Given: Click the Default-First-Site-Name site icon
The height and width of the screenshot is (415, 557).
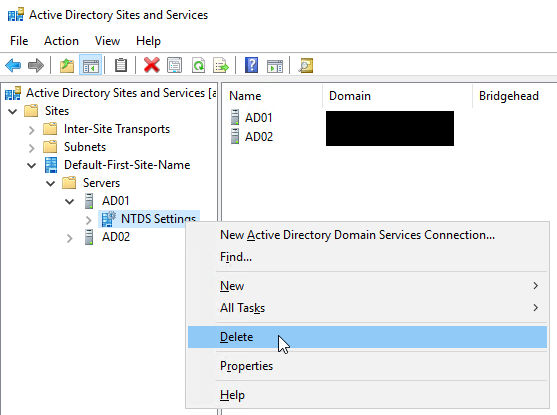Looking at the screenshot, I should click(x=51, y=165).
